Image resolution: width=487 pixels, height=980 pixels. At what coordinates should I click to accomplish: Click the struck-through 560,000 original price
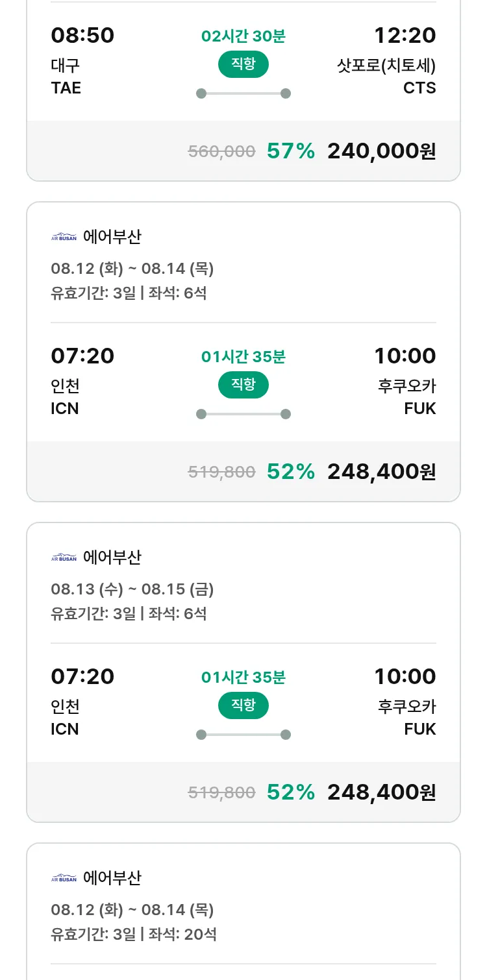coord(221,152)
